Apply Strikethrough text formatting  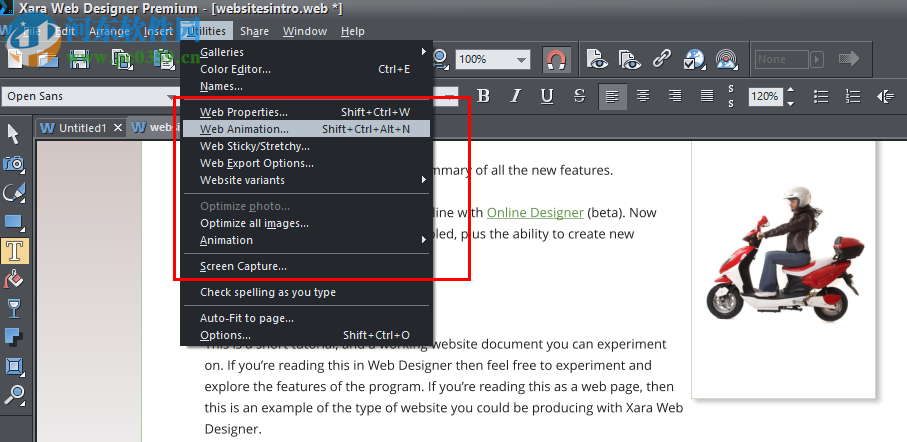(x=579, y=96)
